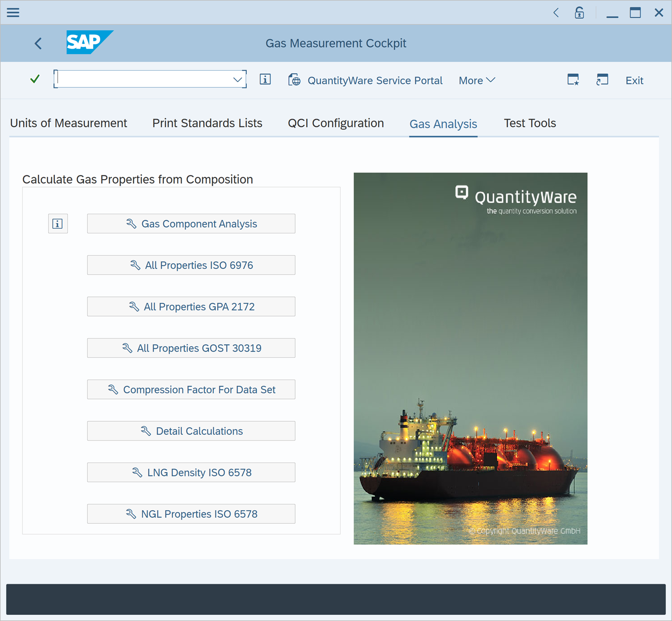The height and width of the screenshot is (621, 672).
Task: Click the info icon beside the command field
Action: click(x=265, y=79)
